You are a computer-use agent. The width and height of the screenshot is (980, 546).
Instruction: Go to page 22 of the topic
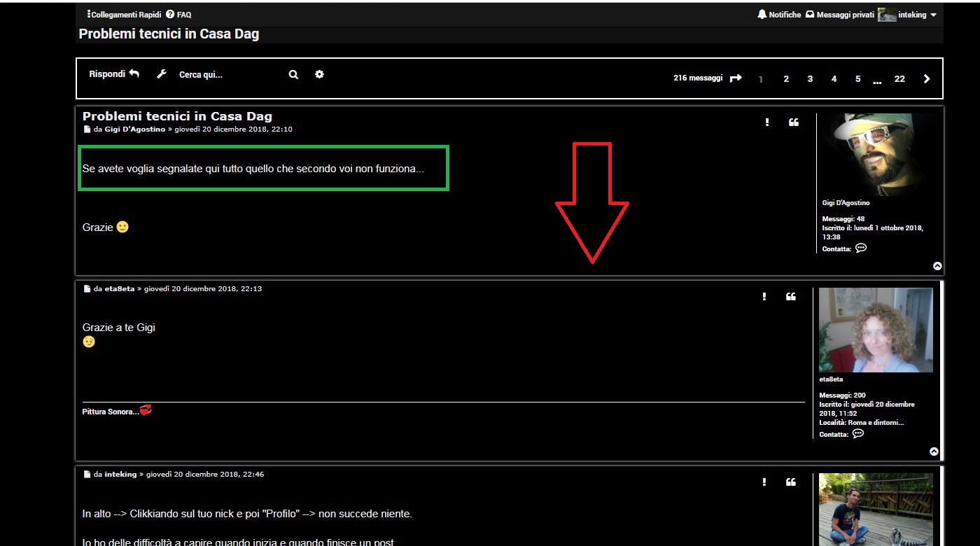(x=899, y=79)
